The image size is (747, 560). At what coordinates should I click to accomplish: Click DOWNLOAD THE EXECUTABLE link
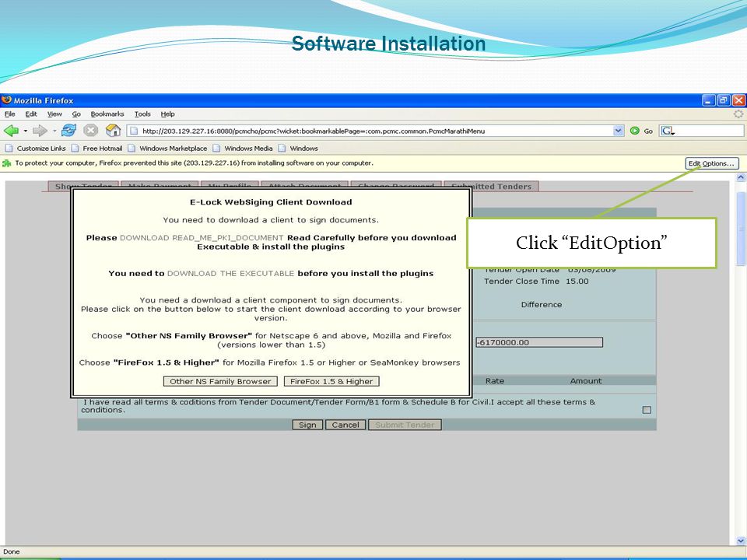[x=230, y=273]
